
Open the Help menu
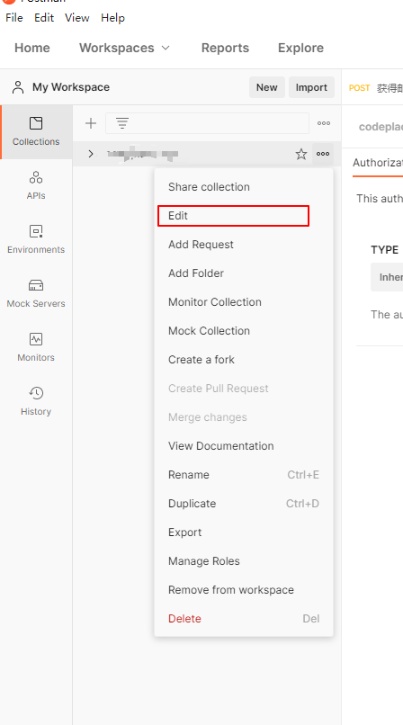[x=113, y=18]
